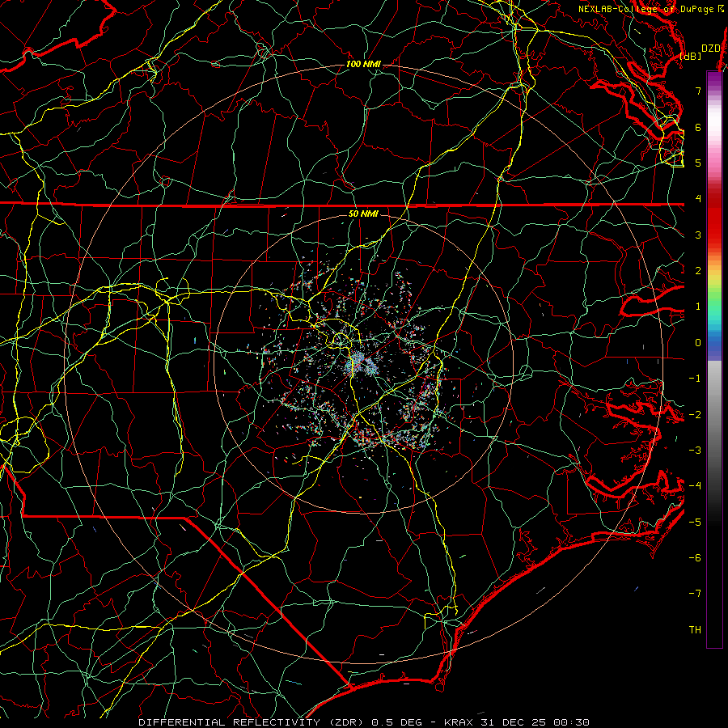The height and width of the screenshot is (728, 728).
Task: Select the "-7" value on the ZDR scale
Action: coord(695,594)
